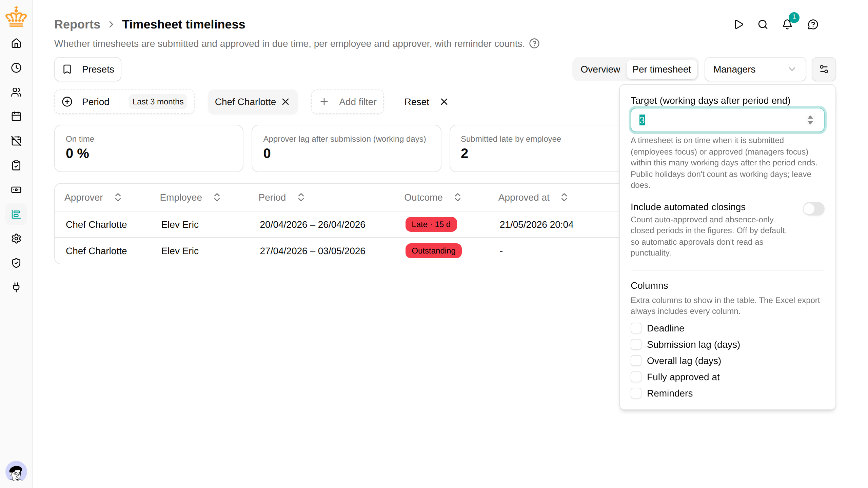
Task: Open the Managers focus dropdown
Action: coord(755,69)
